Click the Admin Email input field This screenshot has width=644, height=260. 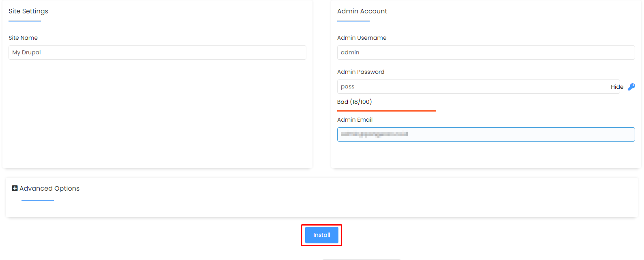tap(486, 134)
